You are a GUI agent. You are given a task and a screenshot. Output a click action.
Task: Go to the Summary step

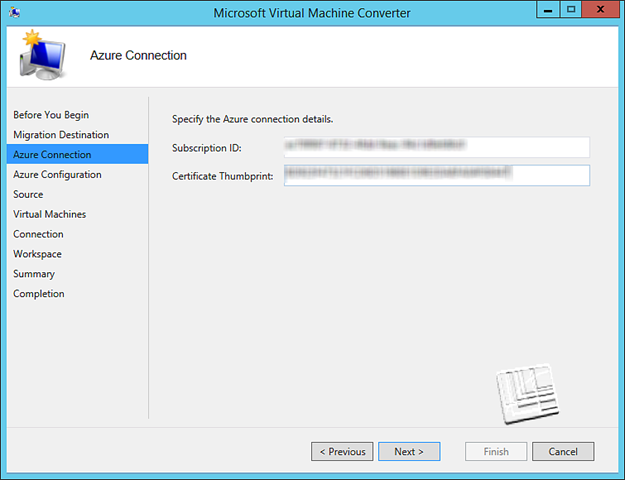(34, 274)
